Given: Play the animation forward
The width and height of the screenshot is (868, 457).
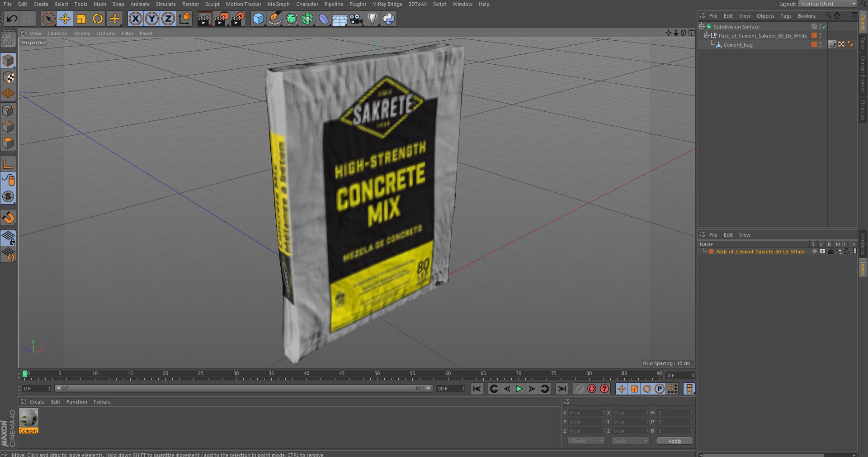Looking at the screenshot, I should (519, 389).
